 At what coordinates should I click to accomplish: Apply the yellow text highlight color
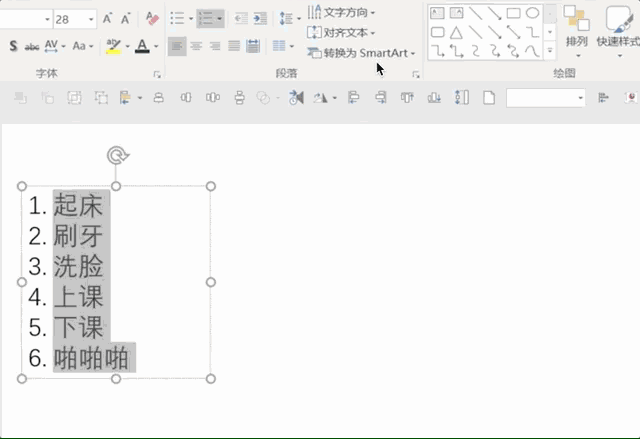click(113, 46)
